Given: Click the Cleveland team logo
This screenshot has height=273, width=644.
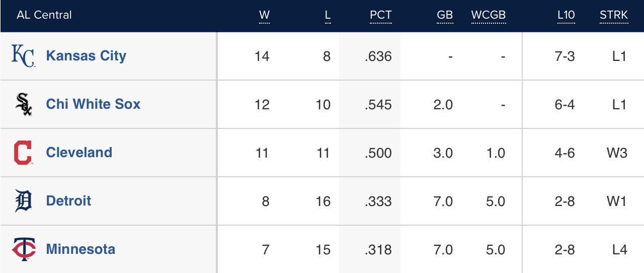Looking at the screenshot, I should click(x=23, y=153).
